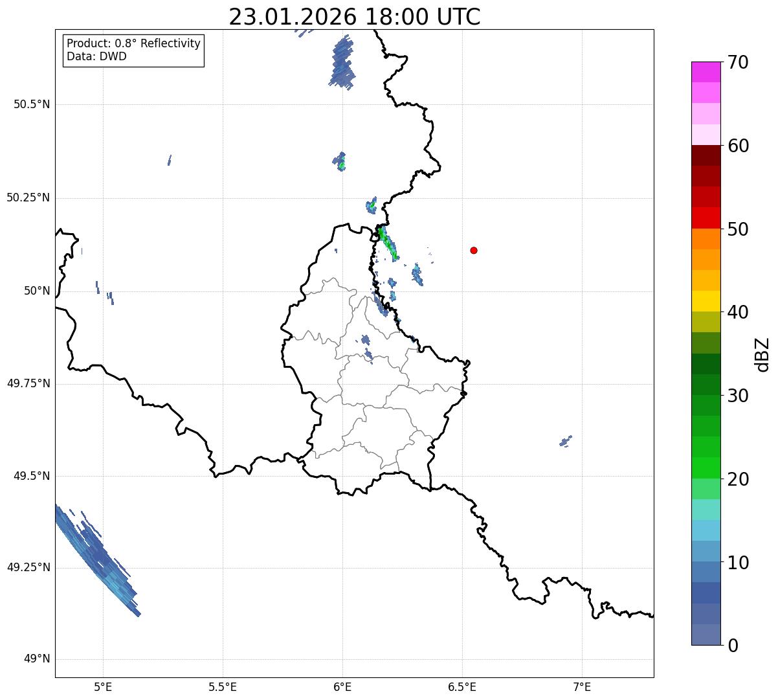
Task: Click the red station marker dot
Action: [x=474, y=250]
